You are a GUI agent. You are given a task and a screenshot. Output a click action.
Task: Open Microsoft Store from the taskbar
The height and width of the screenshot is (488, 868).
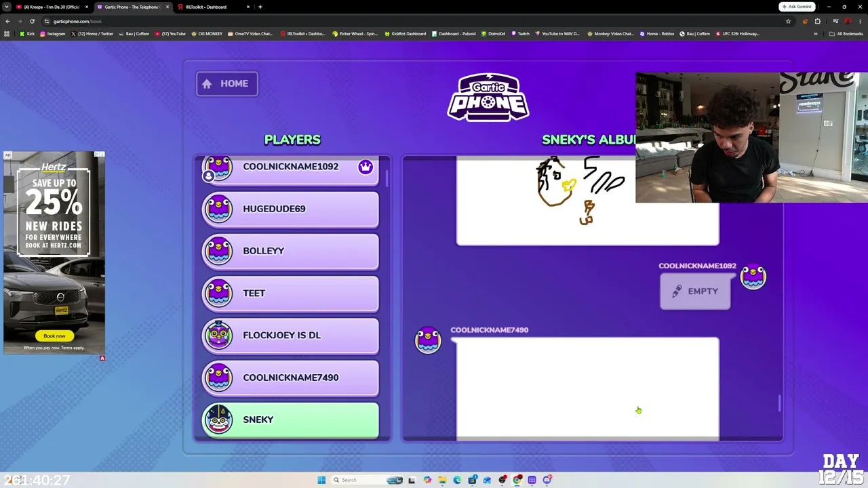473,480
